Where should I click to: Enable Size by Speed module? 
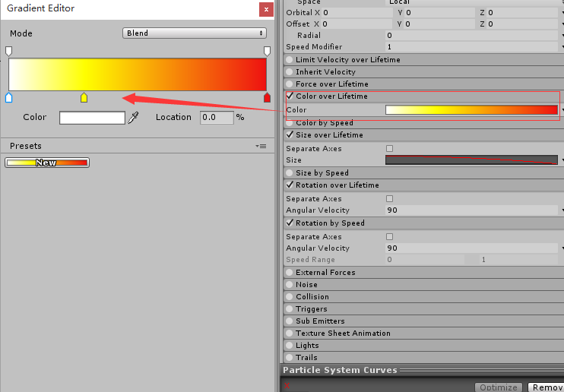pos(289,173)
